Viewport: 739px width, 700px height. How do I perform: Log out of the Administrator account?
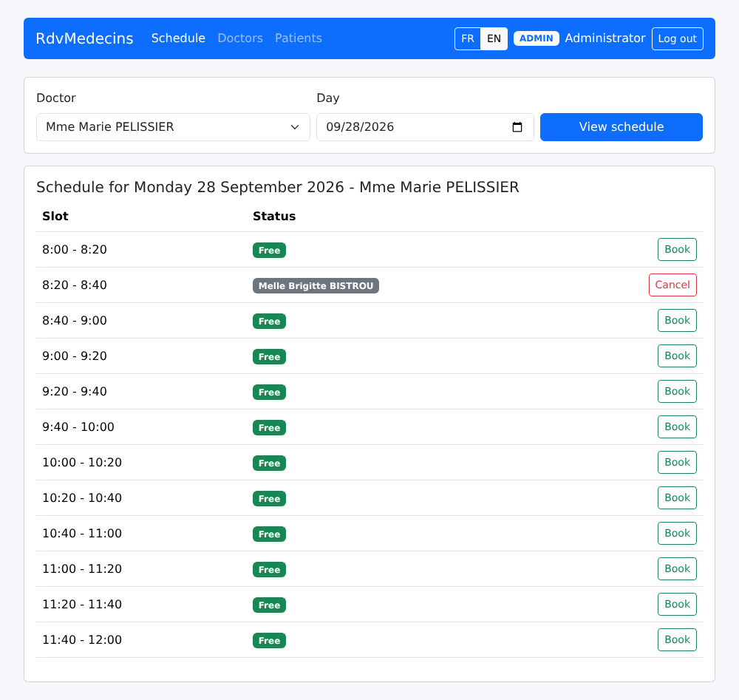tap(677, 38)
